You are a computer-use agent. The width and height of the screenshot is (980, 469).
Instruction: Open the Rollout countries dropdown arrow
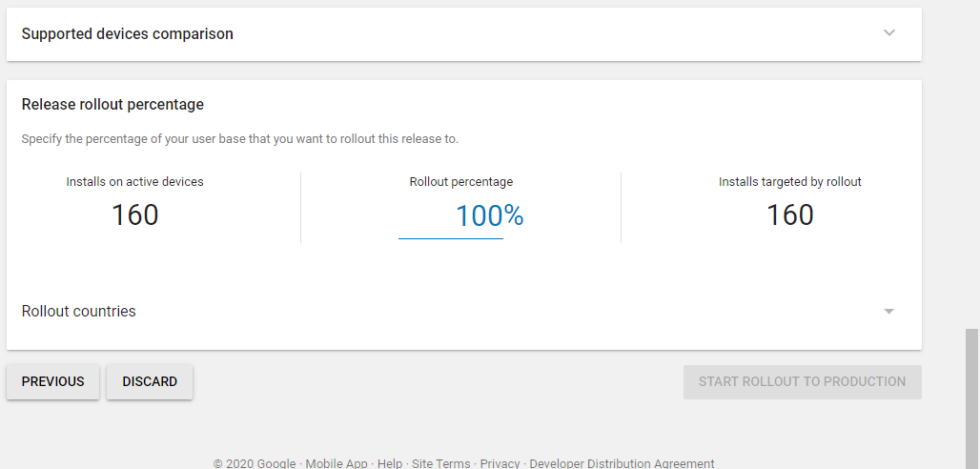point(888,312)
